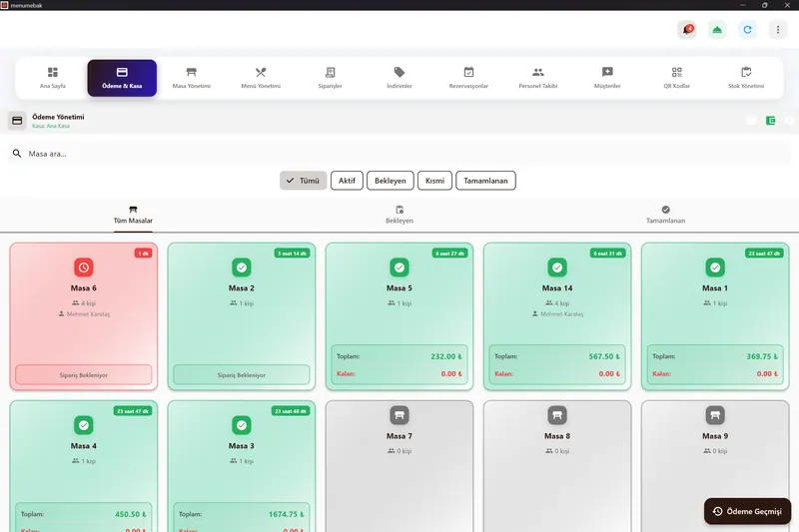799x532 pixels.
Task: Open the notifications bell icon
Action: (687, 30)
